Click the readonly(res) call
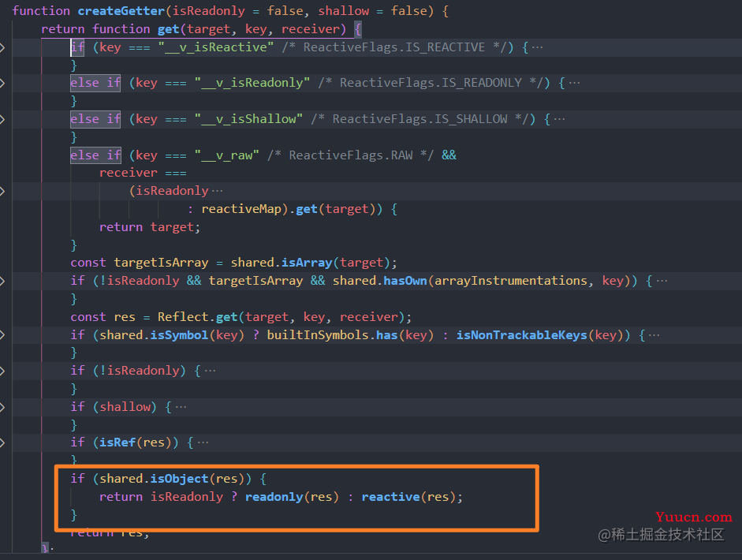The image size is (742, 560). point(292,497)
